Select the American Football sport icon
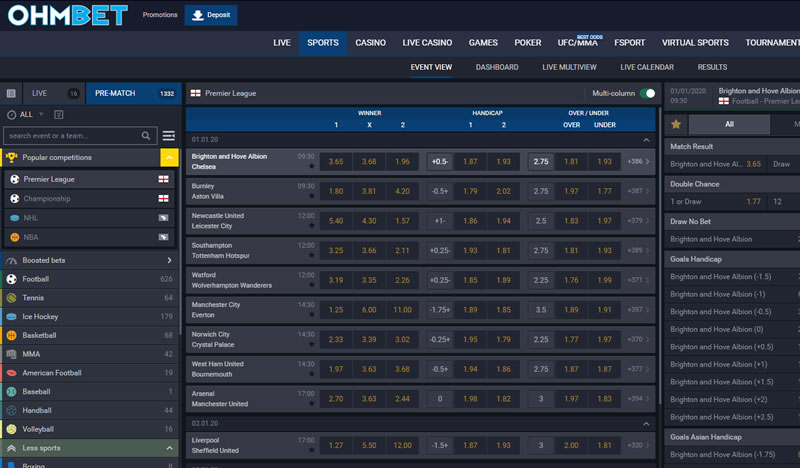Viewport: 800px width, 468px height. pos(11,373)
